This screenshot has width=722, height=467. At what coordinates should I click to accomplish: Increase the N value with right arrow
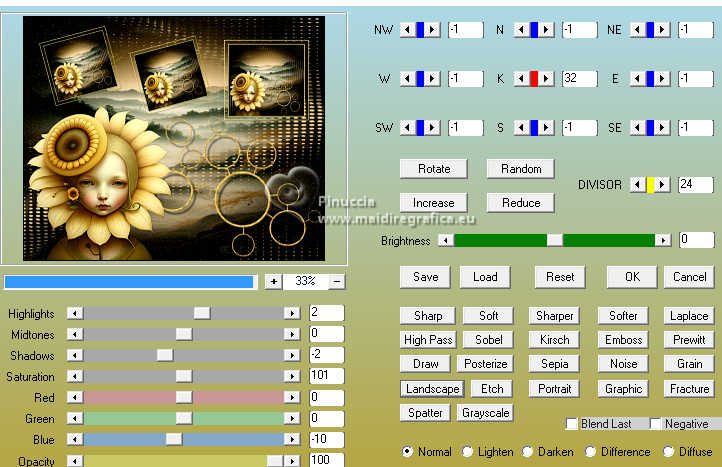[x=546, y=30]
